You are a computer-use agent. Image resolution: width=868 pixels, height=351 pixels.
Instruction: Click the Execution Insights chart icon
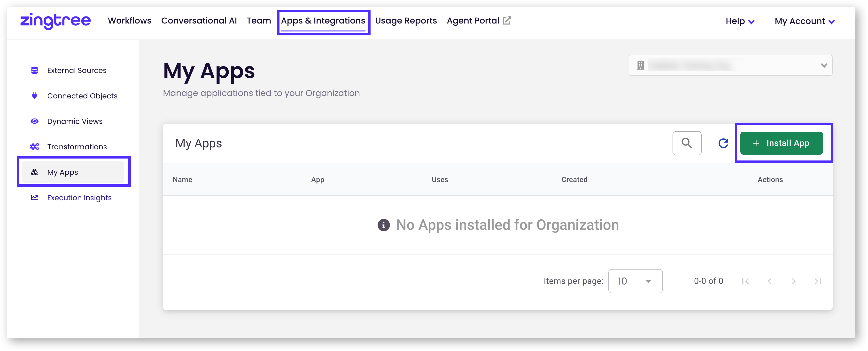pyautogui.click(x=34, y=198)
